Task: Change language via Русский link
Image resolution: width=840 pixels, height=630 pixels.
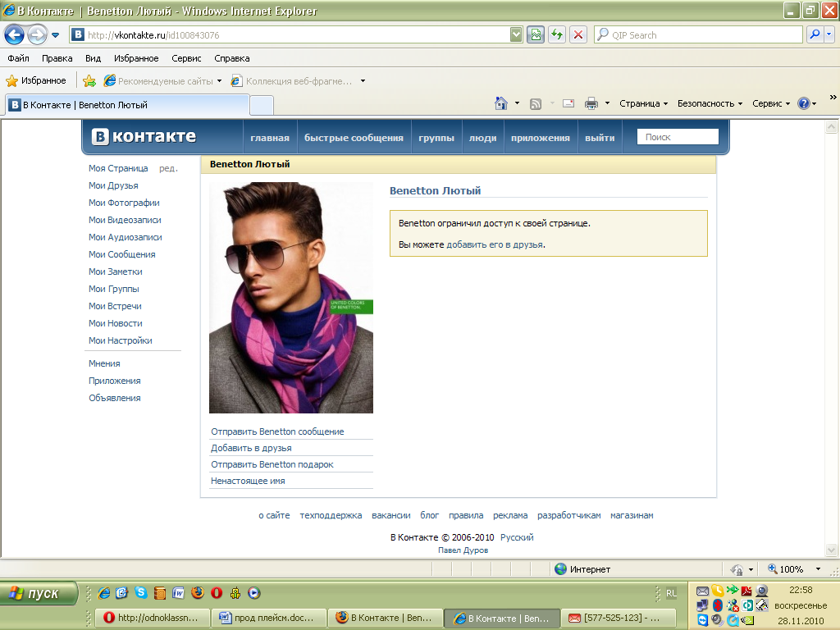Action: [517, 537]
